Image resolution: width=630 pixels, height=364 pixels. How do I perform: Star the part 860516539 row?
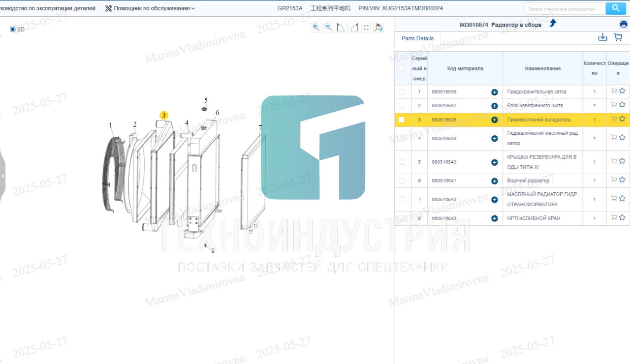tap(622, 138)
